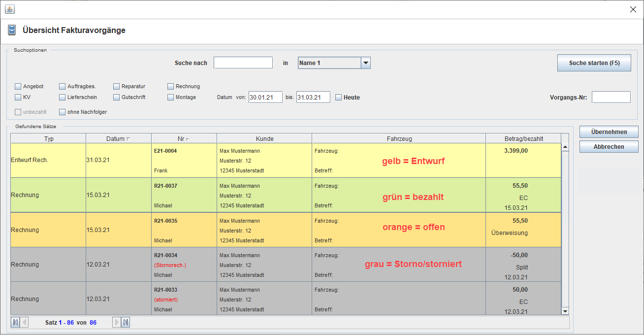Click the Datum von field 30.01.21
Screen dimensions: 644x335
coord(265,97)
